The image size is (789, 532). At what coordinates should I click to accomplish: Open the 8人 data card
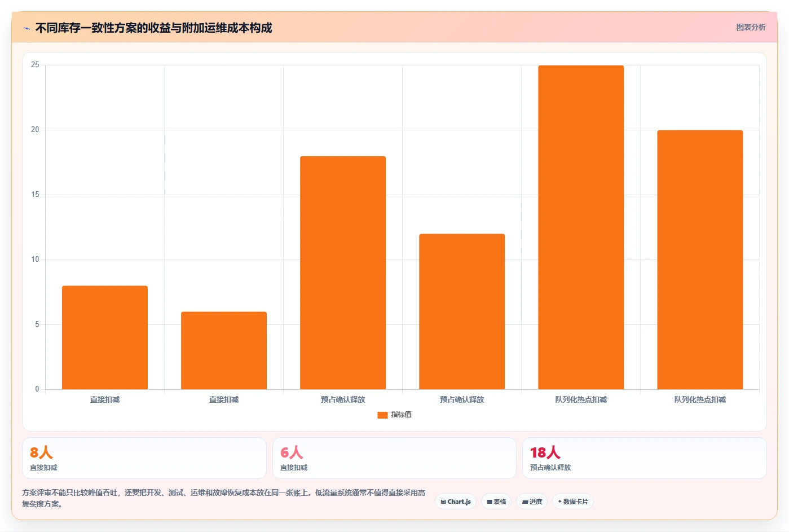tap(144, 458)
